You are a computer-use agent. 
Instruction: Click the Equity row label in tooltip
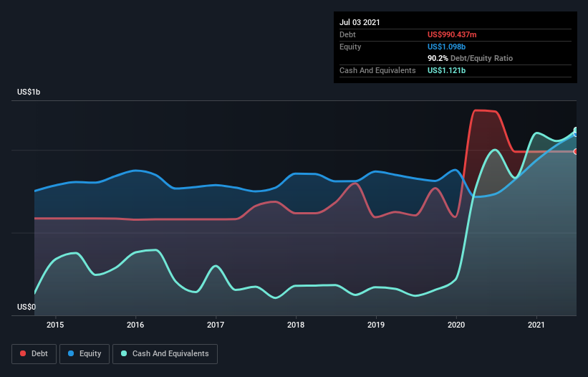350,47
